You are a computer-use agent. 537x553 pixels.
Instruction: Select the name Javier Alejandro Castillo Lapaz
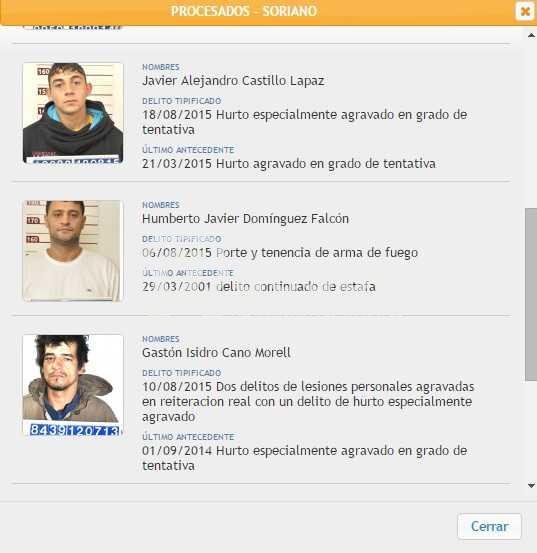click(233, 81)
